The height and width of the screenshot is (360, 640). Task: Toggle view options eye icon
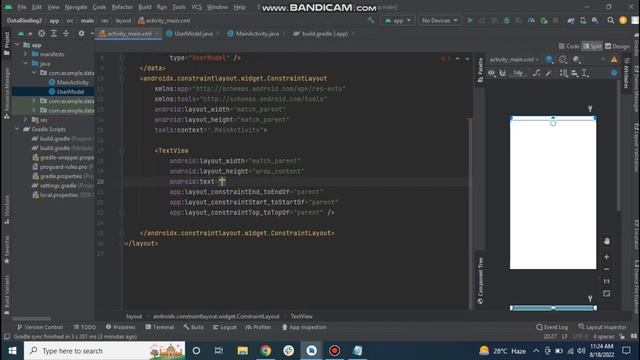click(x=491, y=73)
